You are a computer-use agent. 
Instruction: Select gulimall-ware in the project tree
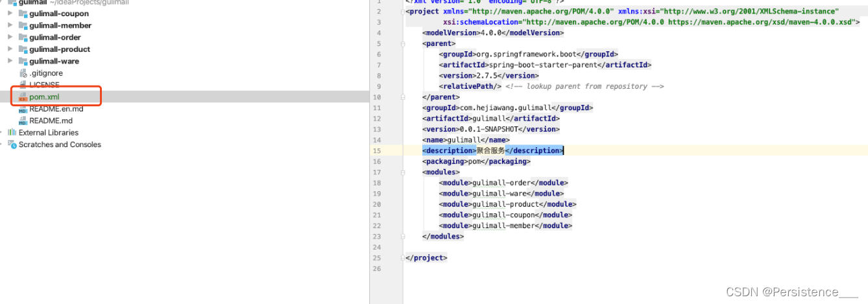[54, 61]
